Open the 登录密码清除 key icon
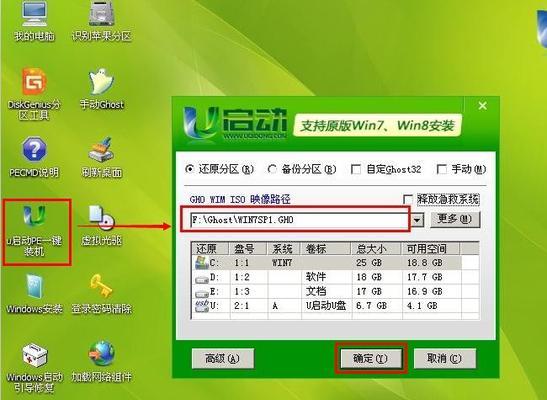 (102, 294)
